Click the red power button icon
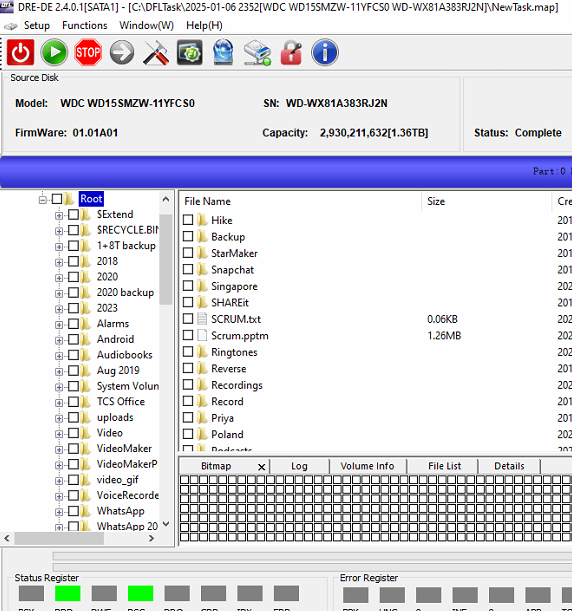Viewport: 572px width, 611px height. pos(21,52)
